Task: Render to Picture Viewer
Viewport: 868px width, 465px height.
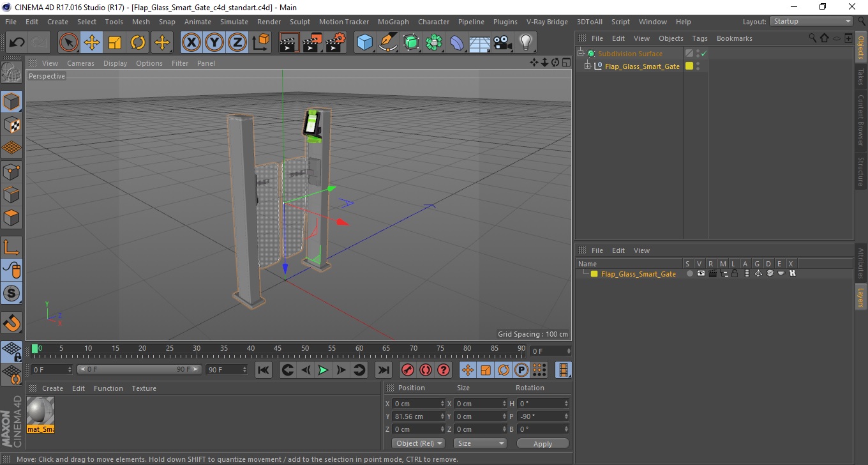Action: pos(313,43)
